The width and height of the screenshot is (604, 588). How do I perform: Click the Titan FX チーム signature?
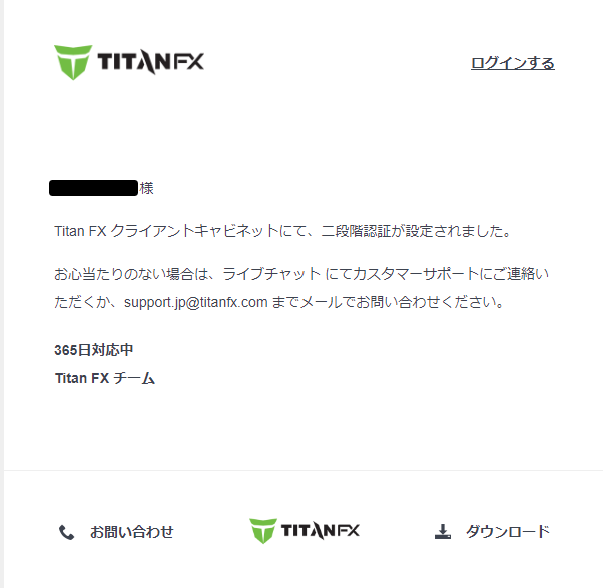tap(104, 378)
